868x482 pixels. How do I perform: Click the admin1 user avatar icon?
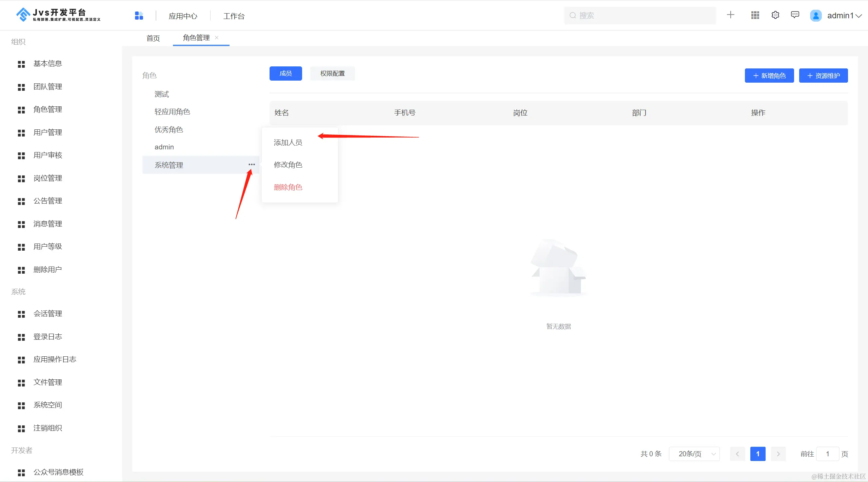point(816,16)
